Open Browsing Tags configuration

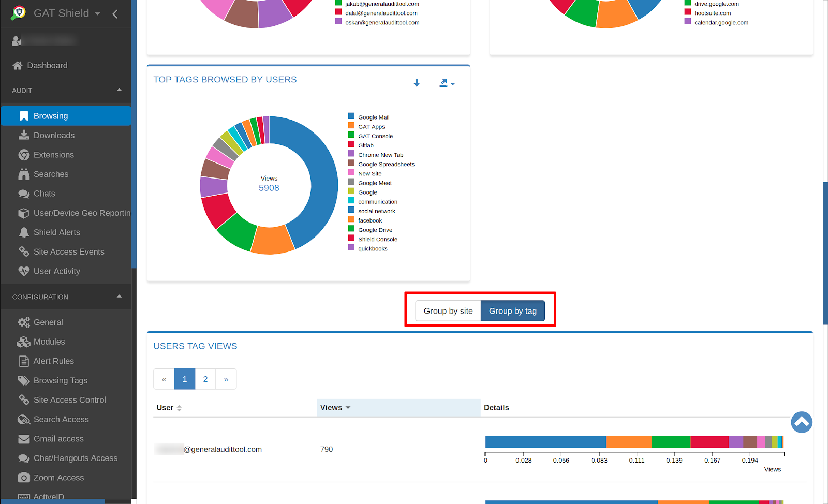tap(61, 380)
